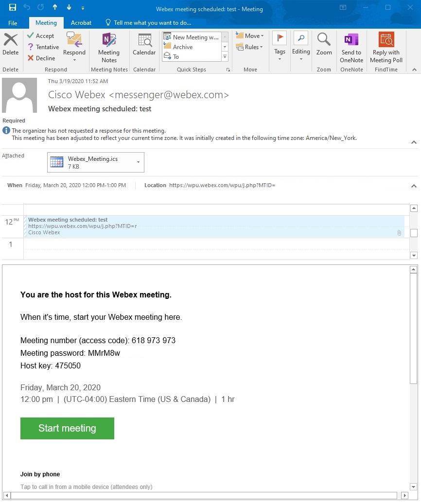Click the Zoom magnifier icon
Viewport: 421px width, 504px height.
(324, 45)
